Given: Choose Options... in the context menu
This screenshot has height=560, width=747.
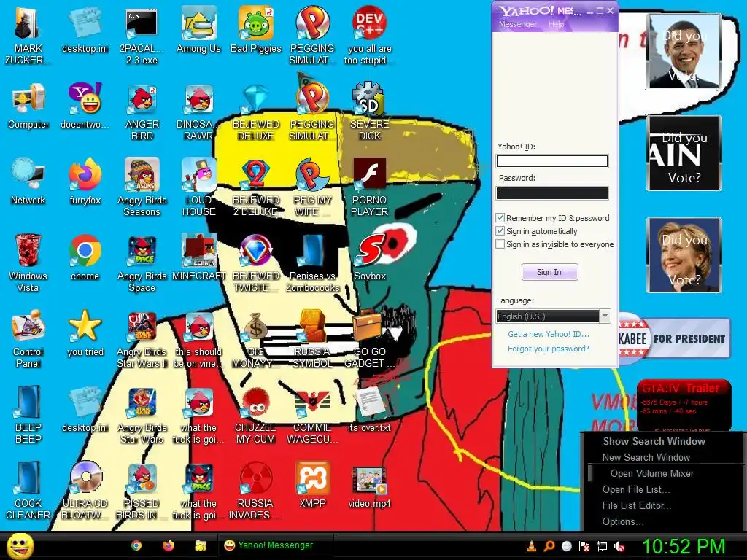Looking at the screenshot, I should 623,522.
